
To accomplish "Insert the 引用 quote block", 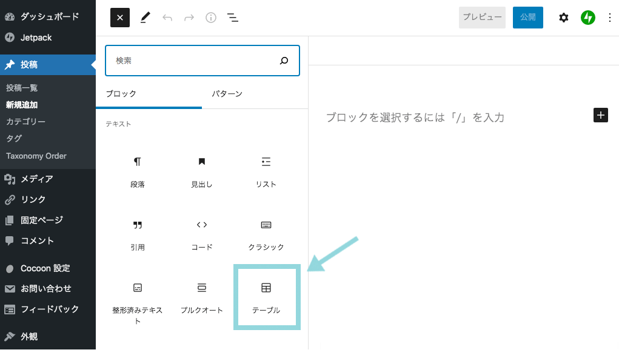I will click(138, 236).
